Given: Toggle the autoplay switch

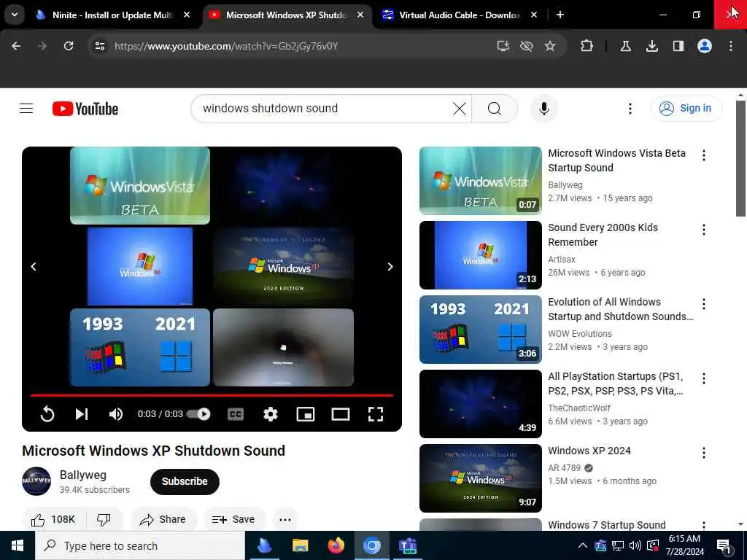Looking at the screenshot, I should click(198, 414).
